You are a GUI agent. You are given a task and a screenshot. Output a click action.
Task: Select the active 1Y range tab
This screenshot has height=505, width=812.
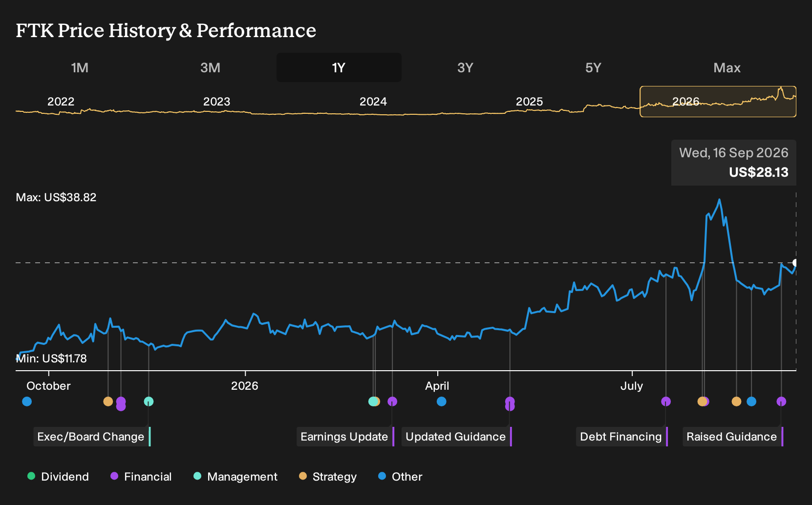coord(339,67)
